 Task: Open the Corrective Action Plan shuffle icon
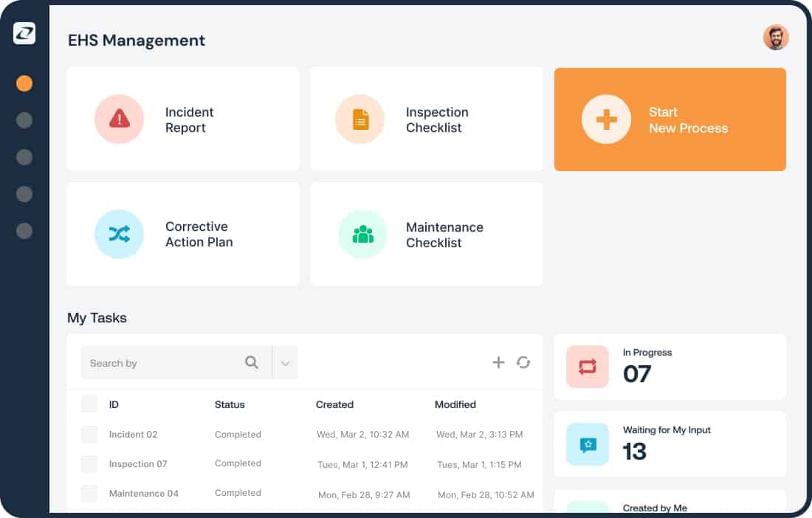pos(120,234)
